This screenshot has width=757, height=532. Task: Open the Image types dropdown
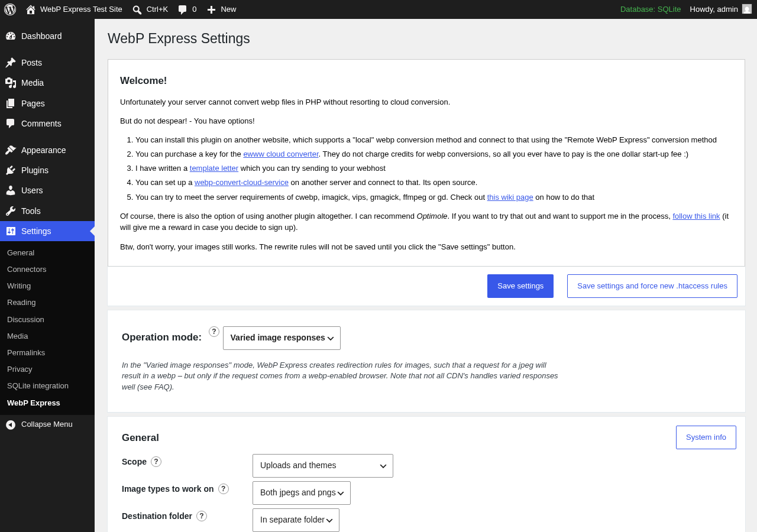302,493
